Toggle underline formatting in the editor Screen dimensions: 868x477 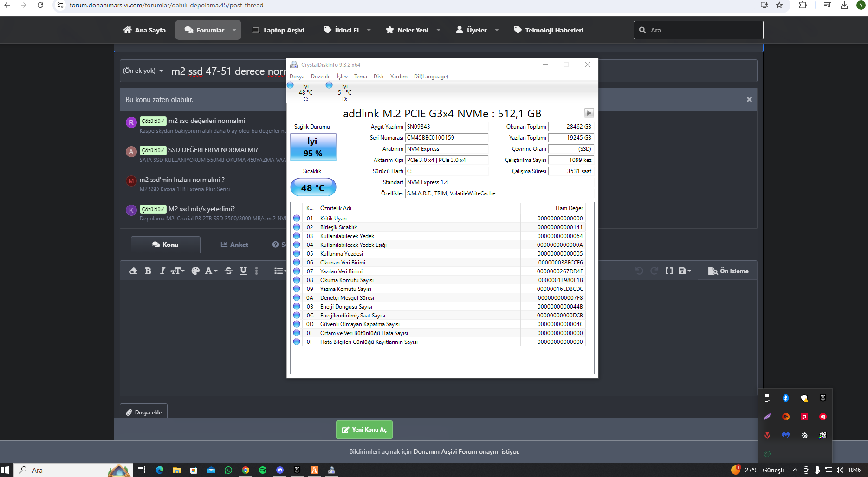point(243,271)
